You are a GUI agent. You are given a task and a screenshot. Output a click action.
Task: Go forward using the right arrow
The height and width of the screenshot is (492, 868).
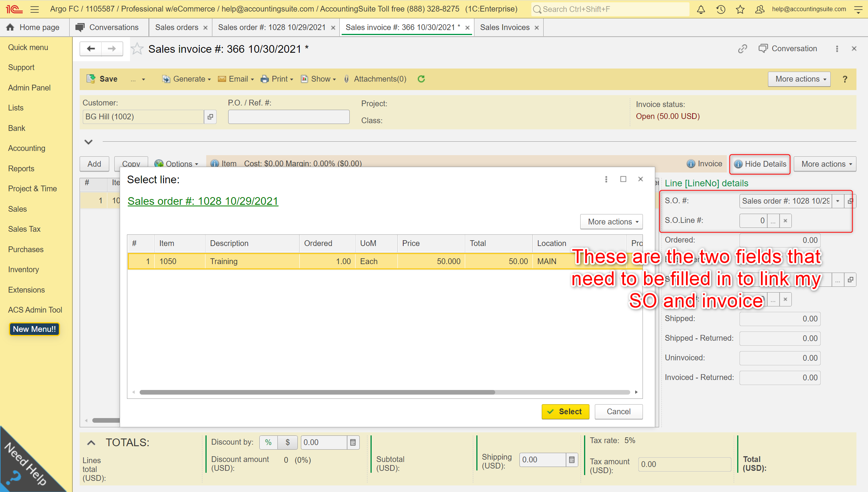coord(112,49)
